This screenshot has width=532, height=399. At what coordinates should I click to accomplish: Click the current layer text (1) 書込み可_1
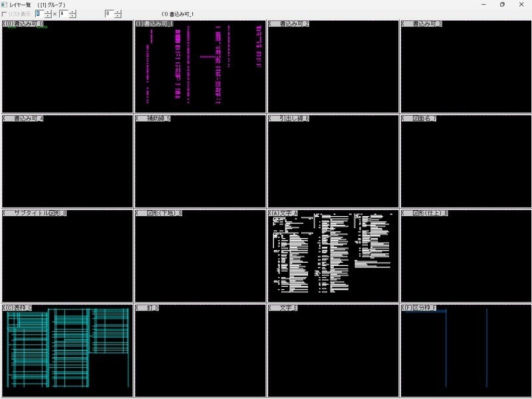pyautogui.click(x=178, y=14)
